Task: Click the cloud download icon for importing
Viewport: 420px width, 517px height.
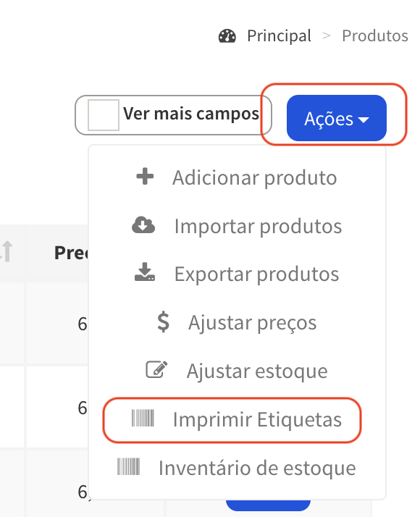Action: point(143,225)
